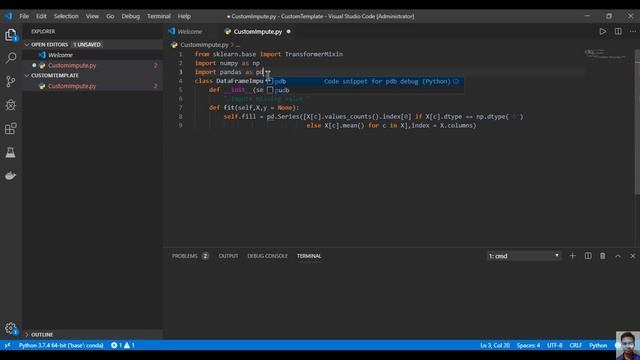Open the Search view in activity bar
640x360 pixels.
pyautogui.click(x=11, y=58)
